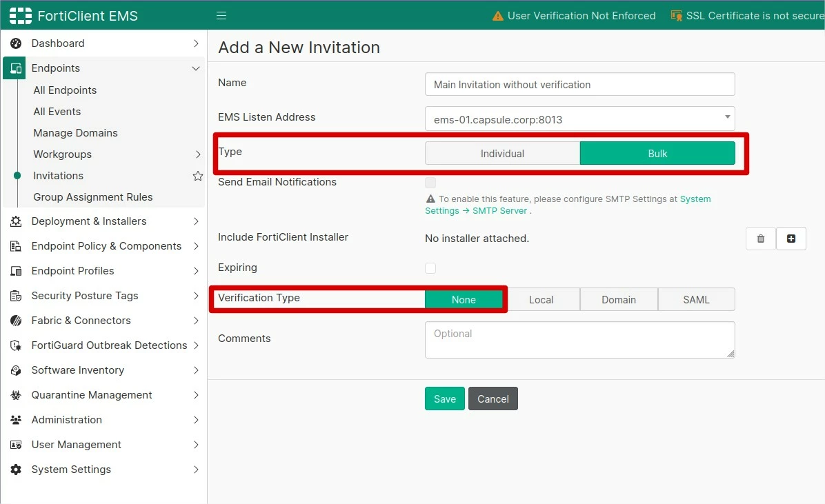Open the Workgroups submenu item

click(63, 154)
